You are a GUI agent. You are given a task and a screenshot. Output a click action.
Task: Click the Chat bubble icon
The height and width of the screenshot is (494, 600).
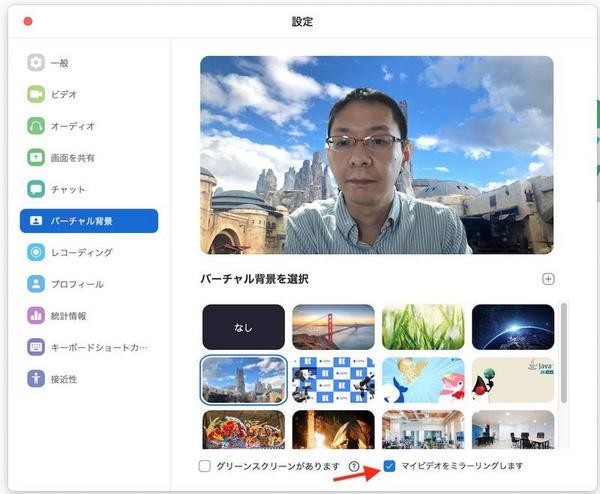coord(36,189)
